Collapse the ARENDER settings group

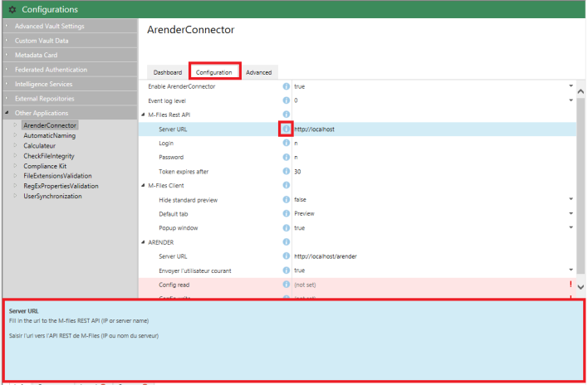pyautogui.click(x=142, y=241)
